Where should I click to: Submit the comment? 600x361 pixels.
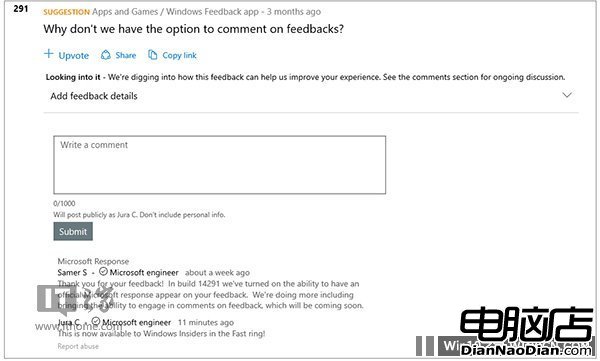click(73, 231)
